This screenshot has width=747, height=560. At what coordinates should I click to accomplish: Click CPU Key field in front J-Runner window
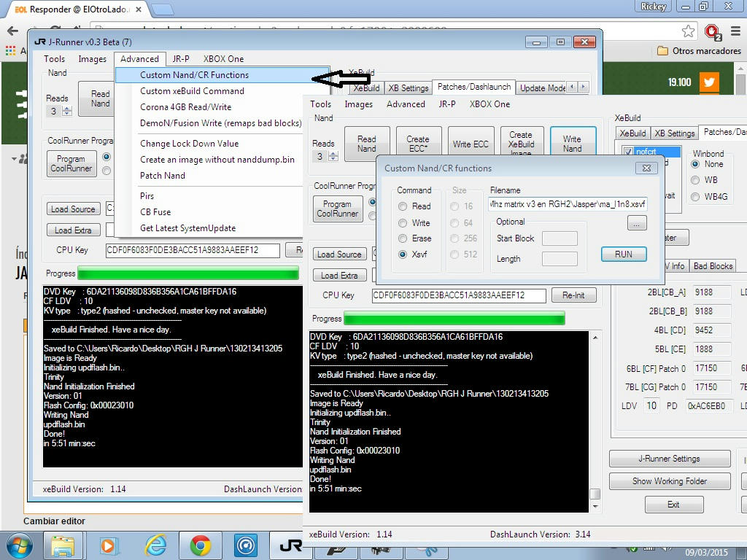[459, 295]
